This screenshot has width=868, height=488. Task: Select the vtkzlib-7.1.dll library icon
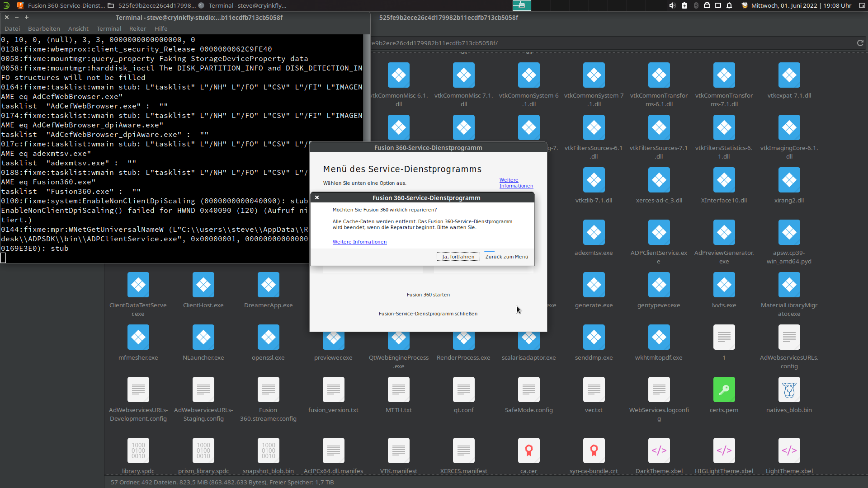coord(594,179)
